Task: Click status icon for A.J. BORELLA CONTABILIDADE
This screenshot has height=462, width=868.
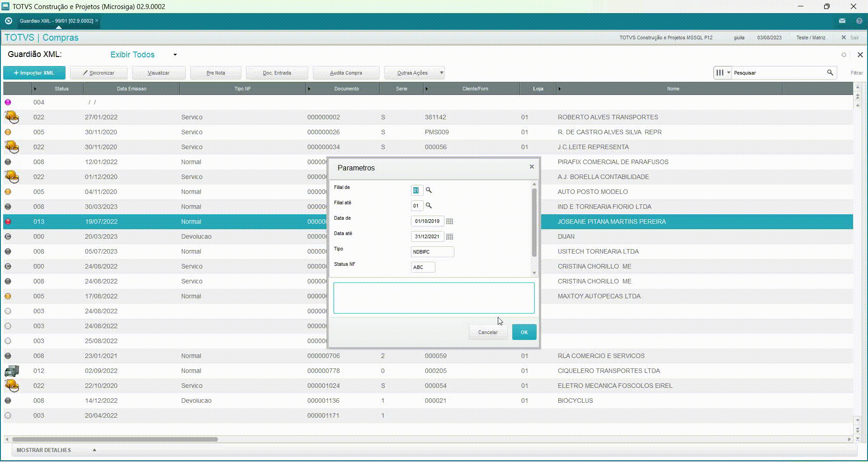Action: [12, 177]
